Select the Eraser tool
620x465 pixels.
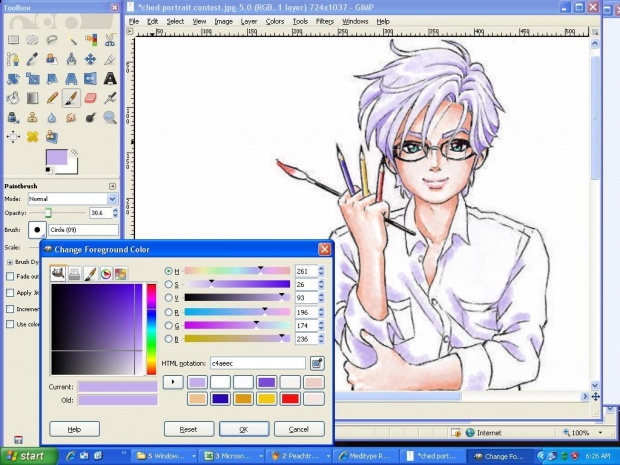[x=91, y=98]
